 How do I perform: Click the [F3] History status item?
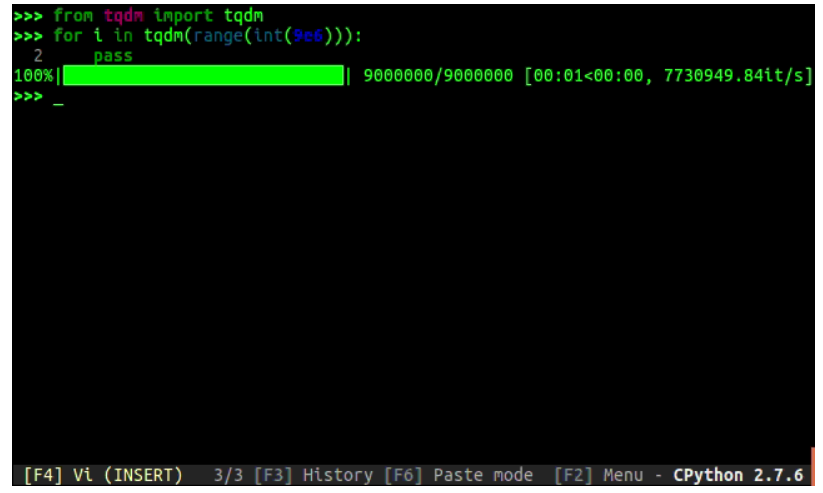pos(313,475)
